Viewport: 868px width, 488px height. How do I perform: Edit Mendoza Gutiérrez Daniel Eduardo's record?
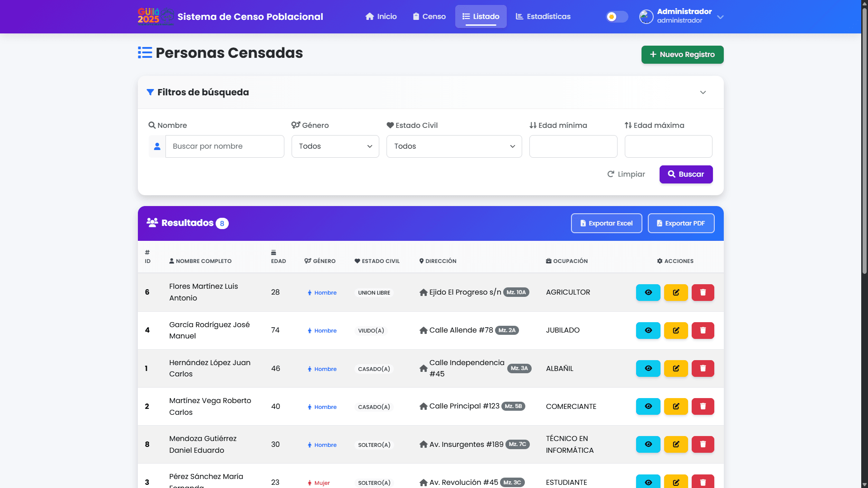pyautogui.click(x=675, y=444)
